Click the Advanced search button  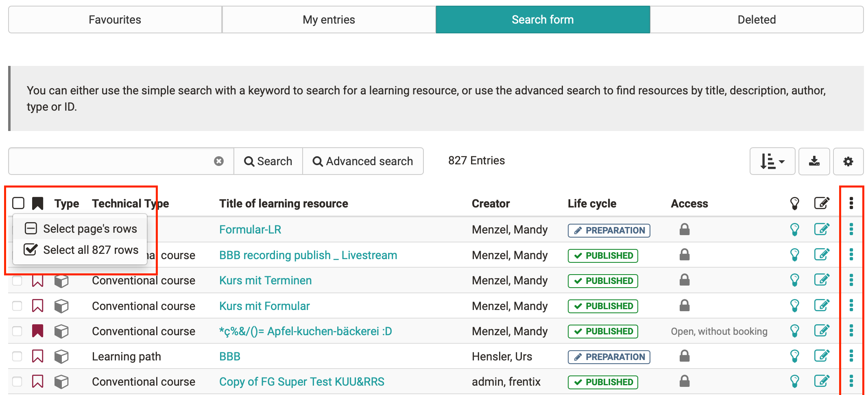(x=363, y=161)
